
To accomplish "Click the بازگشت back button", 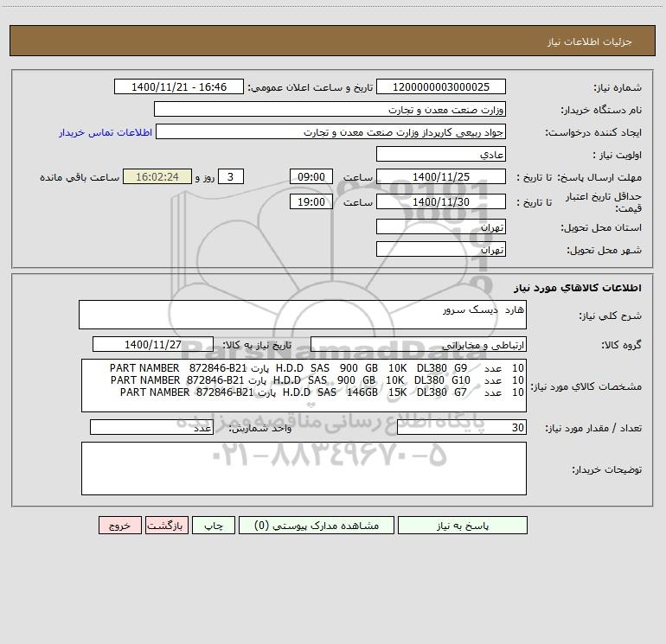I will pyautogui.click(x=166, y=525).
